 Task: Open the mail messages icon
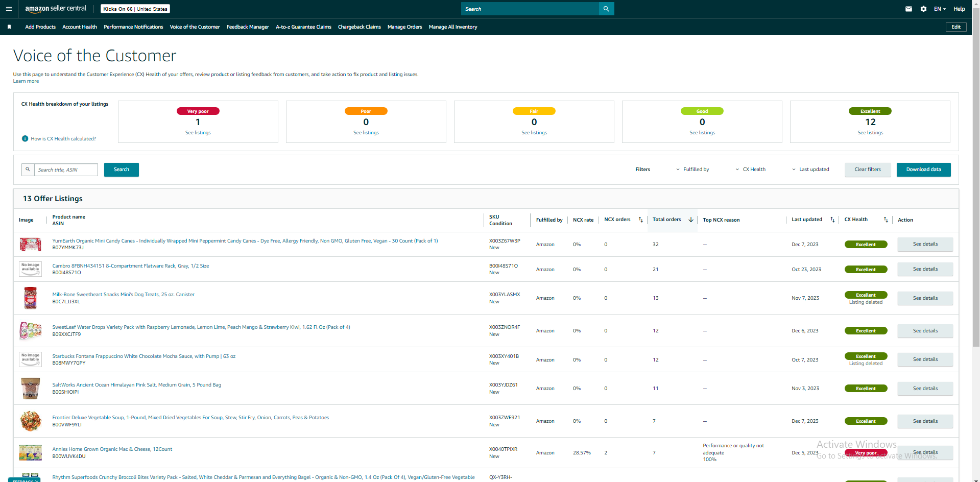click(x=909, y=9)
